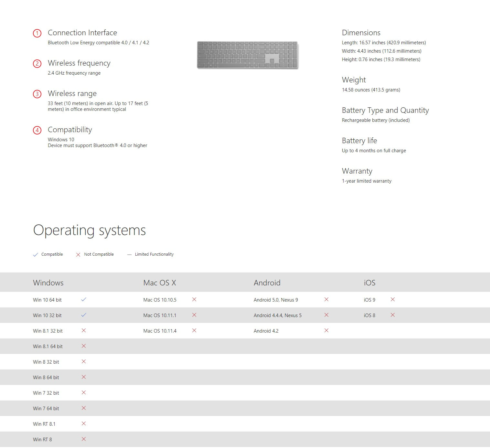
Task: Click the numbered circle 1 beside Connection Interface
Action: pyautogui.click(x=37, y=33)
